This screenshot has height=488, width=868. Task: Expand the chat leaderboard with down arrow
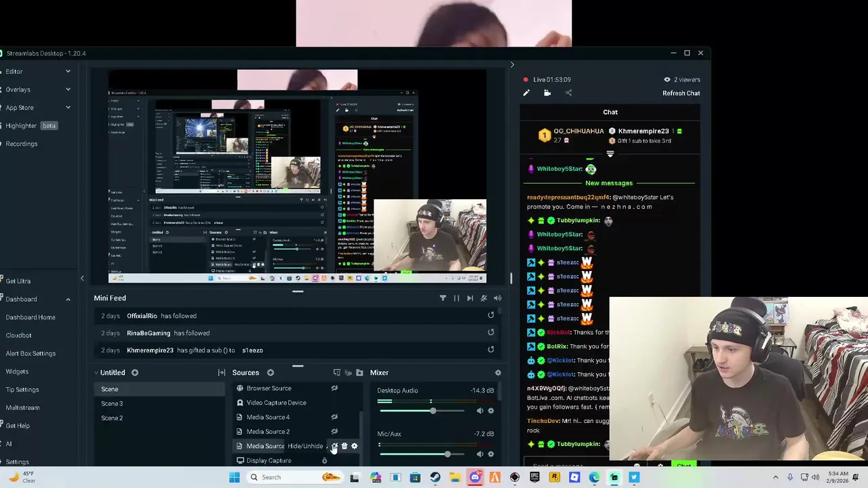[x=610, y=154]
